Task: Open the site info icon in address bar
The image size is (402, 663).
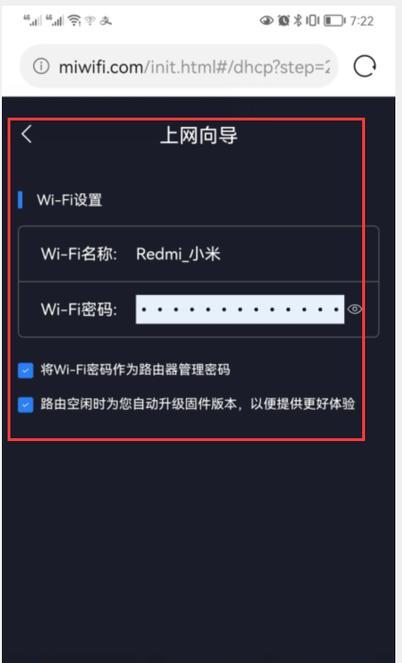Action: (41, 66)
